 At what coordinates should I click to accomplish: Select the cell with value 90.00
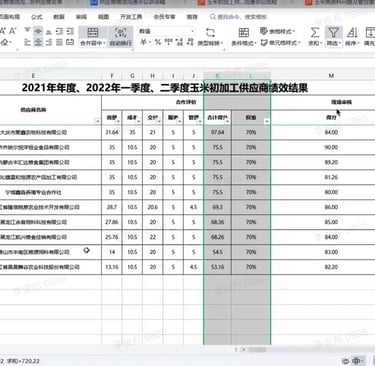(331, 147)
